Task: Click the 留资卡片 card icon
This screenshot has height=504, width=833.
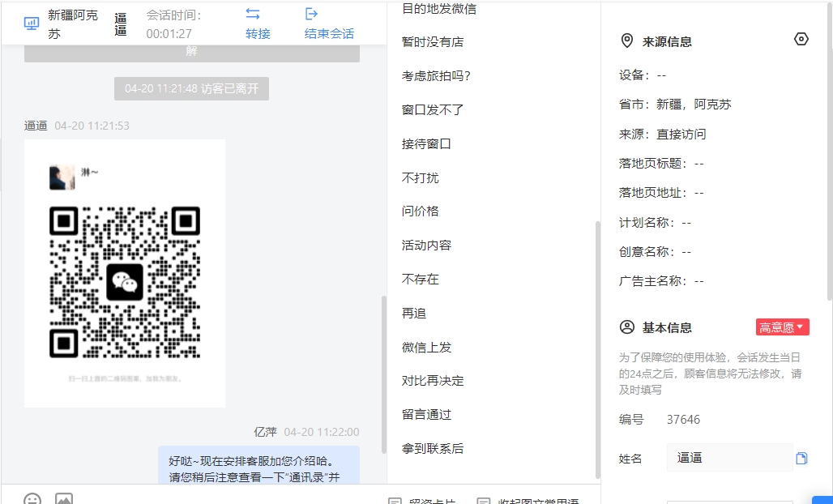Action: coord(395,501)
